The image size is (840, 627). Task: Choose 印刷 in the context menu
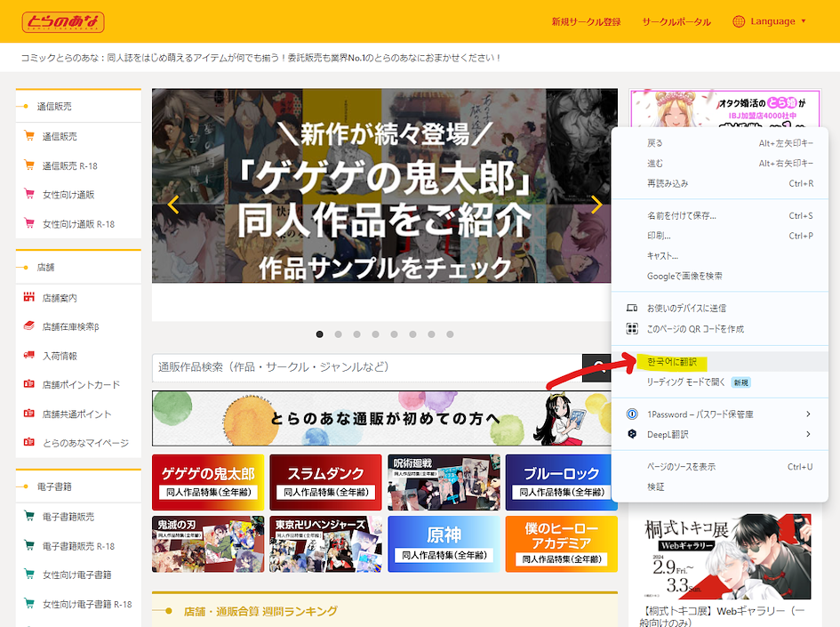pos(719,236)
